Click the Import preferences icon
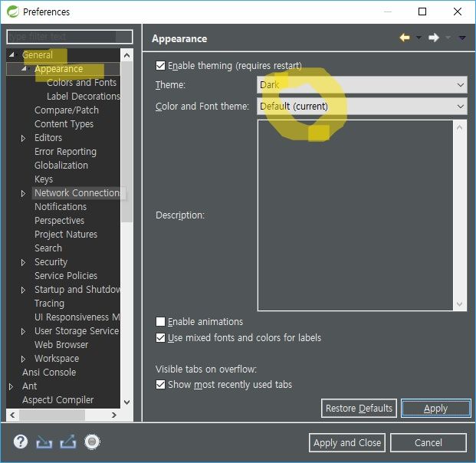Viewport: 476px width, 463px height. coord(44,442)
